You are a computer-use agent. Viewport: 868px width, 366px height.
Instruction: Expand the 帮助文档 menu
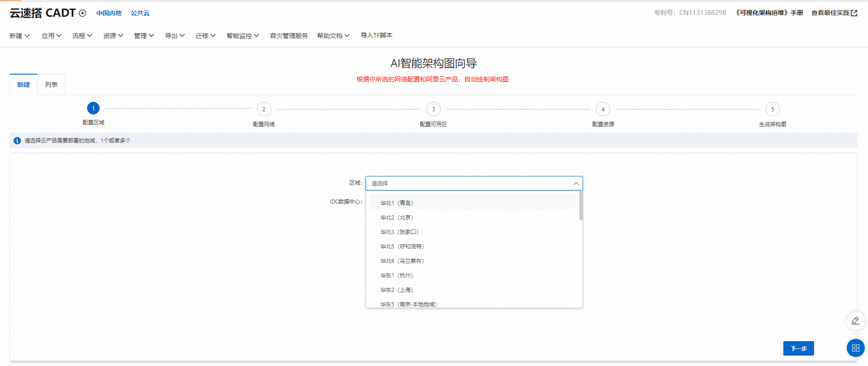(x=333, y=36)
